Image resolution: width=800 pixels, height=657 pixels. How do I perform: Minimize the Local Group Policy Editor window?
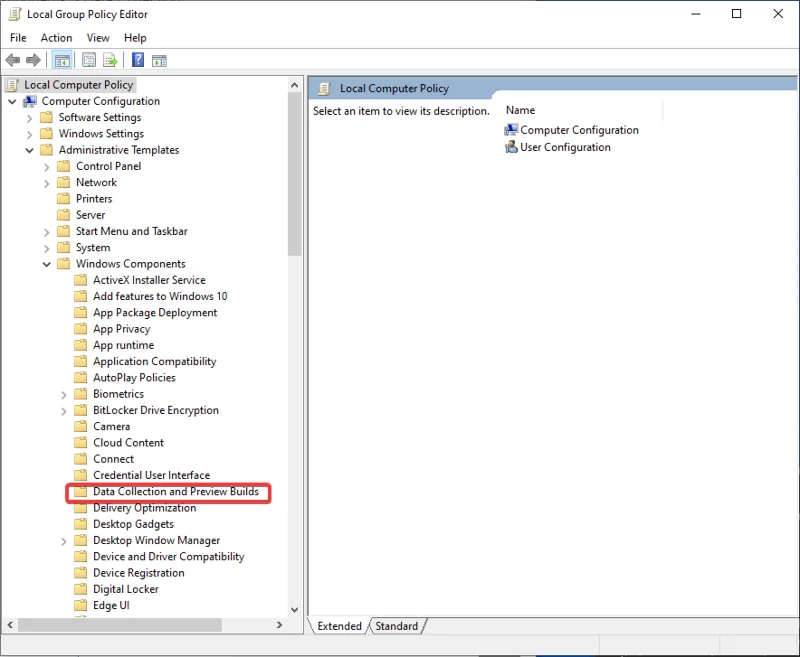696,14
